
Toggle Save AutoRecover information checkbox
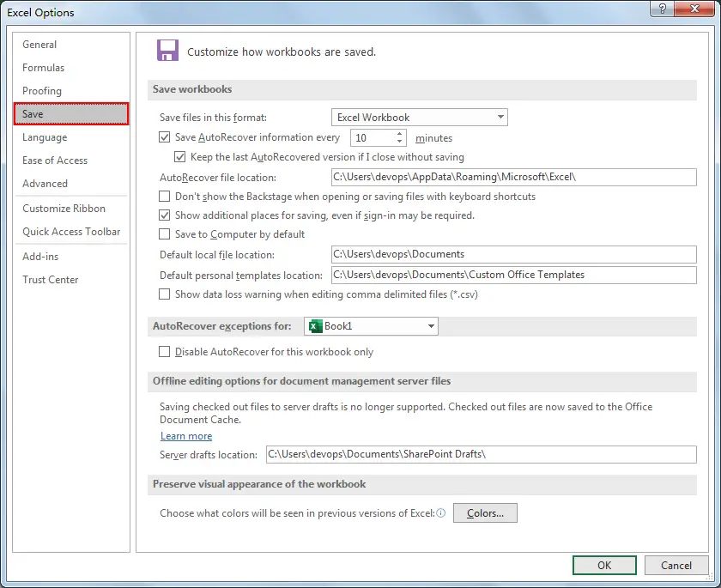[x=164, y=137]
